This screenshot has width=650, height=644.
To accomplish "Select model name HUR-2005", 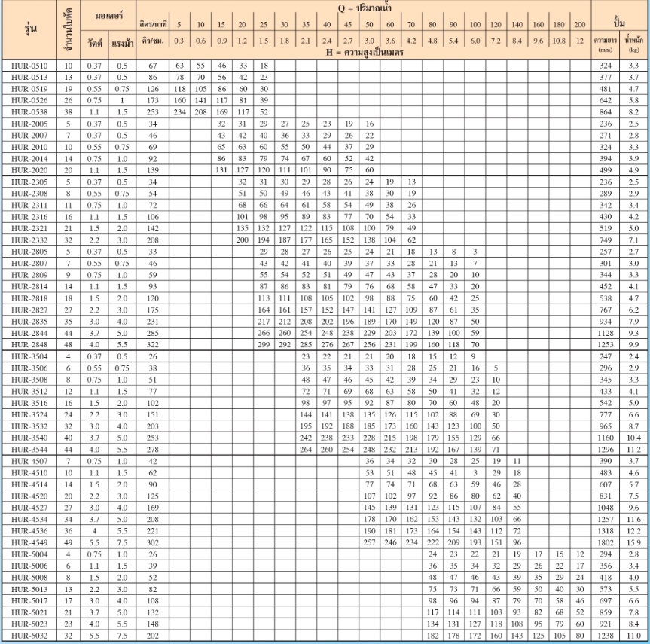I will [x=29, y=124].
